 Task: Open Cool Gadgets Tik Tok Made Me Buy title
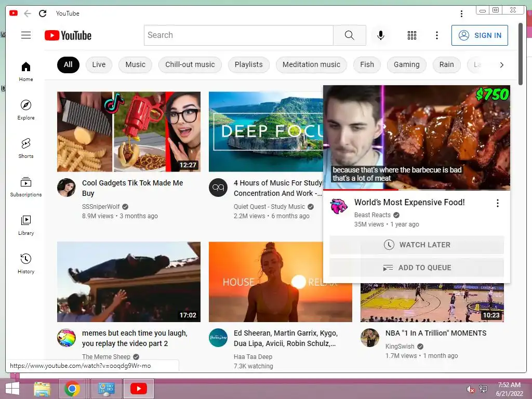coord(132,188)
